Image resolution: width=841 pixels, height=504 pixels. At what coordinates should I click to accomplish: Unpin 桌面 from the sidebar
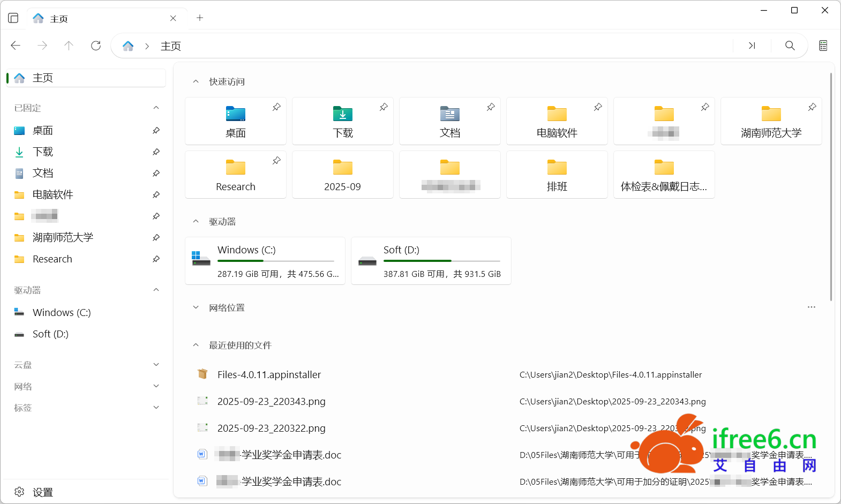(156, 131)
